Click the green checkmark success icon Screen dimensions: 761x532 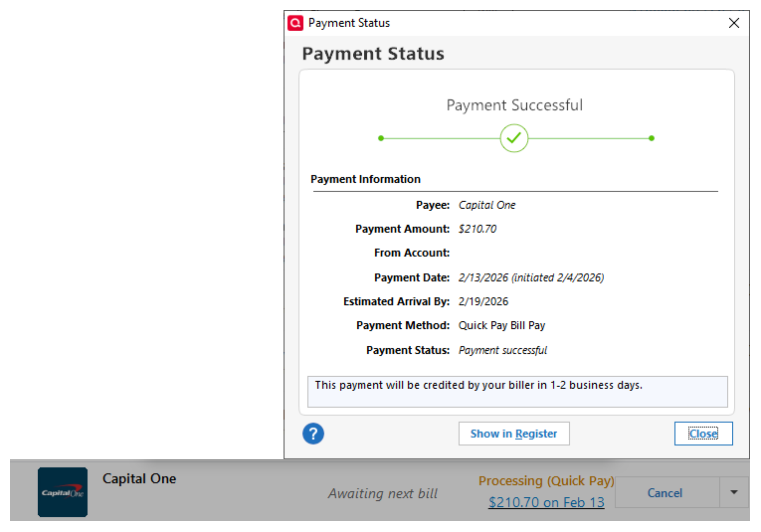pyautogui.click(x=514, y=138)
